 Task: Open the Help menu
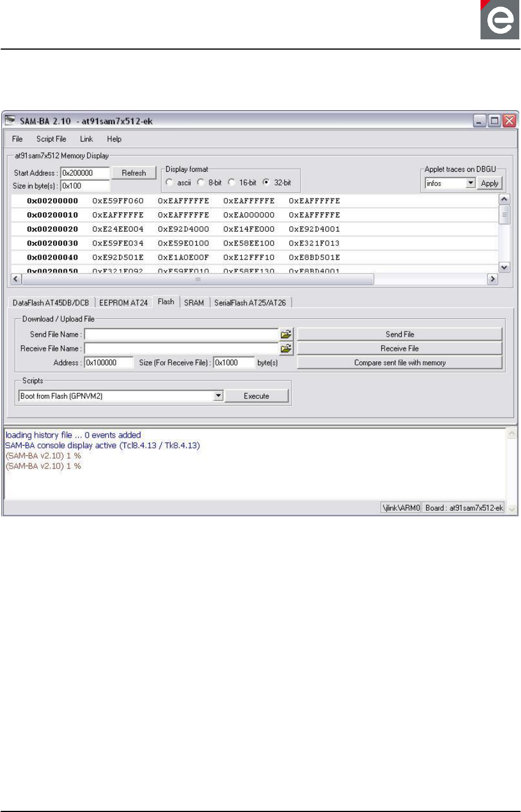(114, 139)
